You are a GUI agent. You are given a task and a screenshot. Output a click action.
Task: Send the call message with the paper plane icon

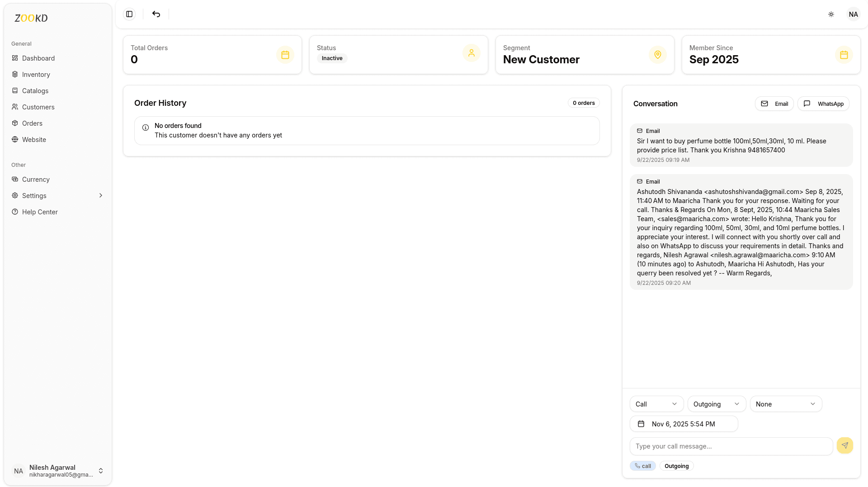pos(844,445)
